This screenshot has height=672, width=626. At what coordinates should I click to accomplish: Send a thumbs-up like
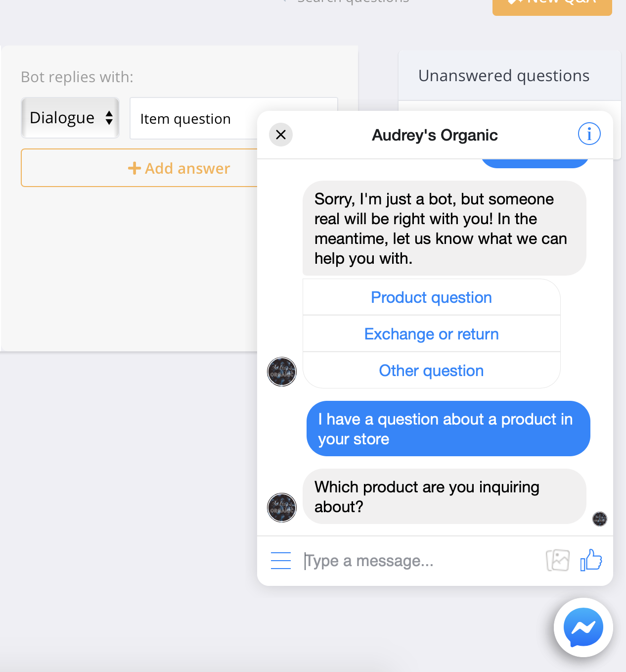(x=591, y=560)
